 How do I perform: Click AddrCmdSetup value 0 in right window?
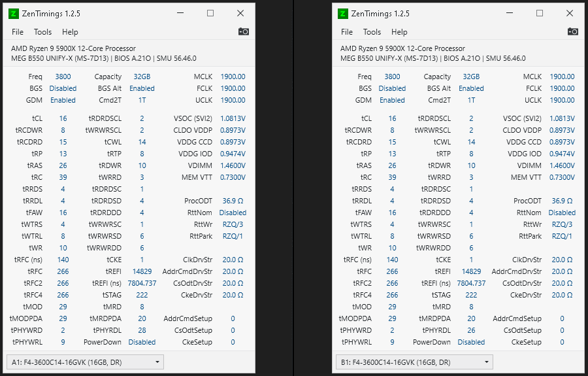point(562,318)
